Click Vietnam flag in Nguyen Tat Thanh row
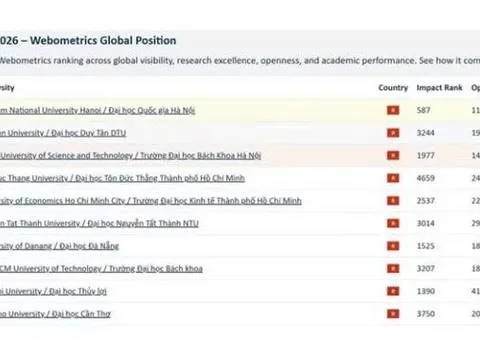This screenshot has height=360, width=480. (393, 223)
